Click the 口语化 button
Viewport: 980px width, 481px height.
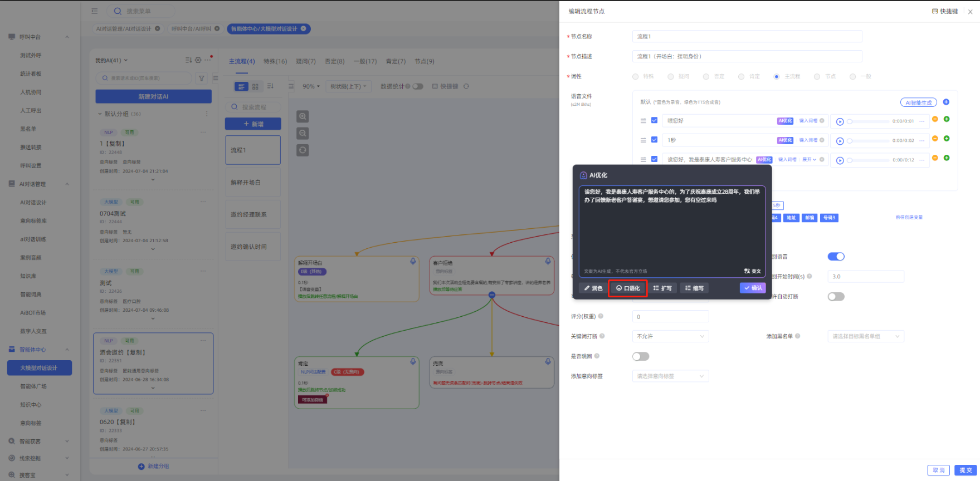[628, 288]
